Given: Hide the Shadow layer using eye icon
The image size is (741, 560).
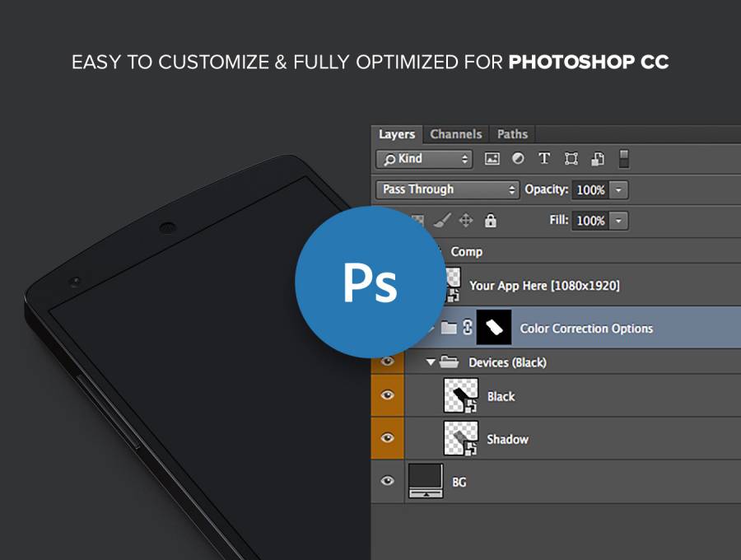Looking at the screenshot, I should [x=387, y=438].
